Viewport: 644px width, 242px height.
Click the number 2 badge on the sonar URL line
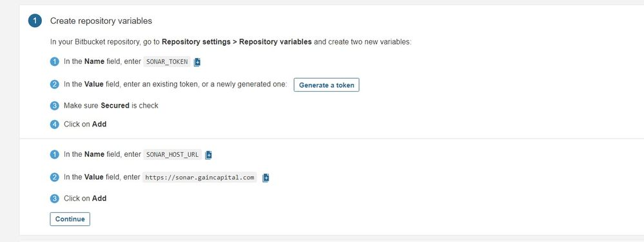coord(54,177)
